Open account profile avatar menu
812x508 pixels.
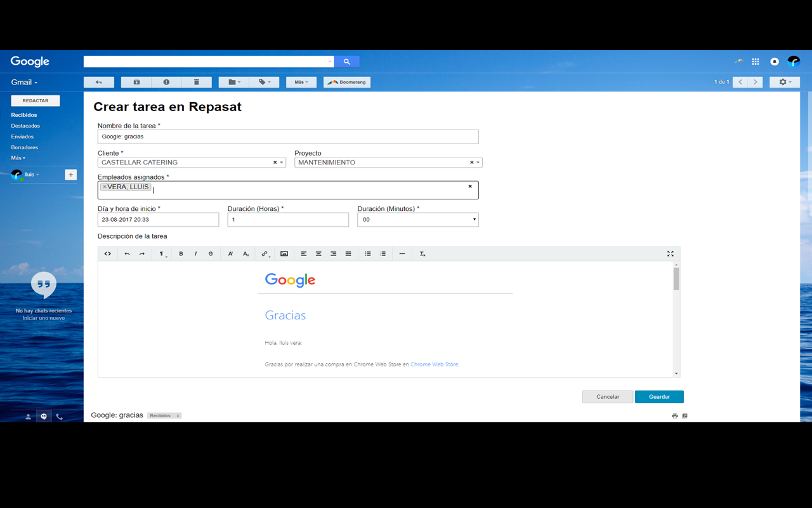(x=794, y=62)
